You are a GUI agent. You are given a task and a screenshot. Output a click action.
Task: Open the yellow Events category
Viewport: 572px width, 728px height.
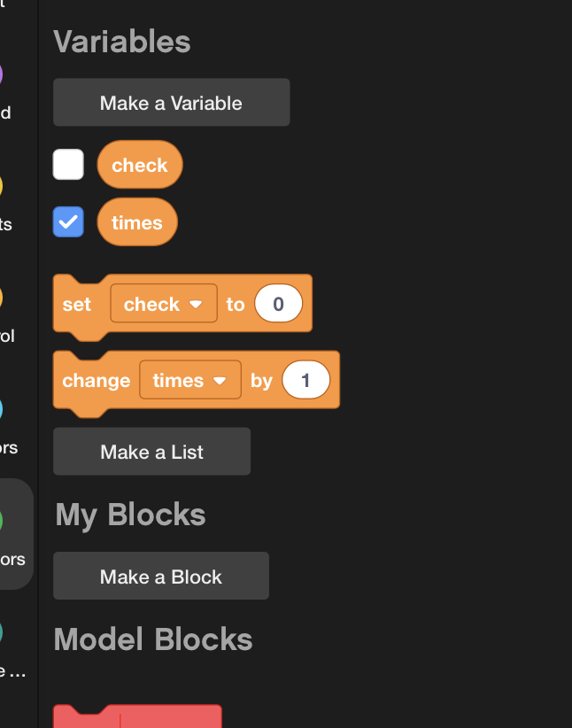pos(2,187)
